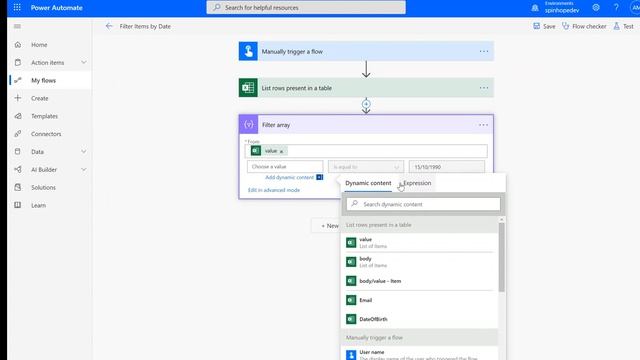Click the 15/10/1990 value field
This screenshot has height=360, width=640.
[447, 167]
